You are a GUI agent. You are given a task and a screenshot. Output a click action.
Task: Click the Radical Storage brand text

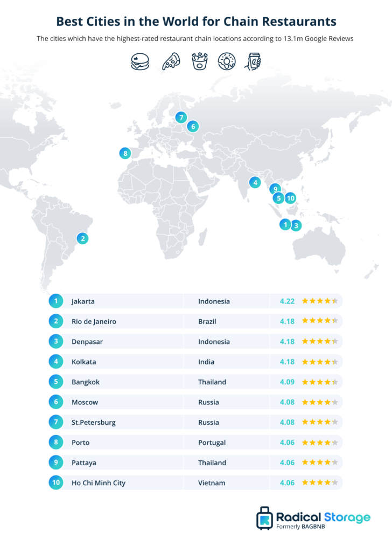pos(323,517)
